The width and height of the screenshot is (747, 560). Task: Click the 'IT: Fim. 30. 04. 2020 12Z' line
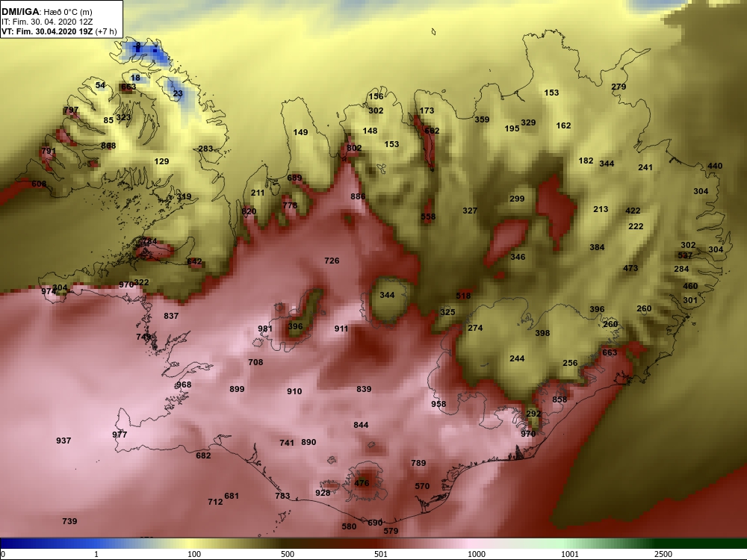pyautogui.click(x=46, y=22)
